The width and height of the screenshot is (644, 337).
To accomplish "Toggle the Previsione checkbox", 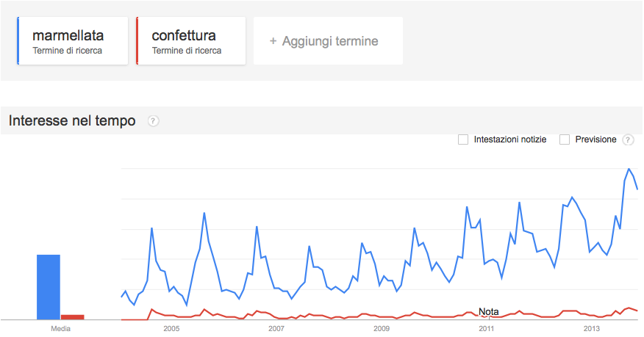I will (565, 139).
